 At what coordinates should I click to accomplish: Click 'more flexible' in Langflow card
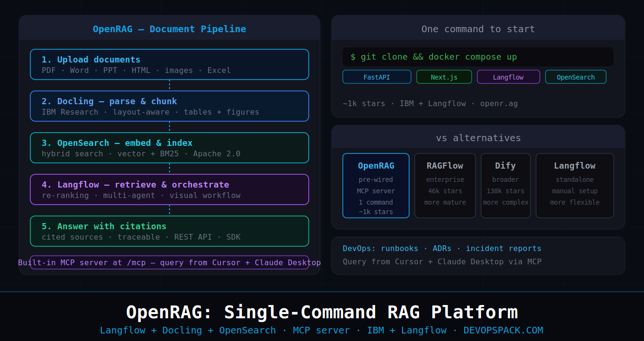[575, 202]
